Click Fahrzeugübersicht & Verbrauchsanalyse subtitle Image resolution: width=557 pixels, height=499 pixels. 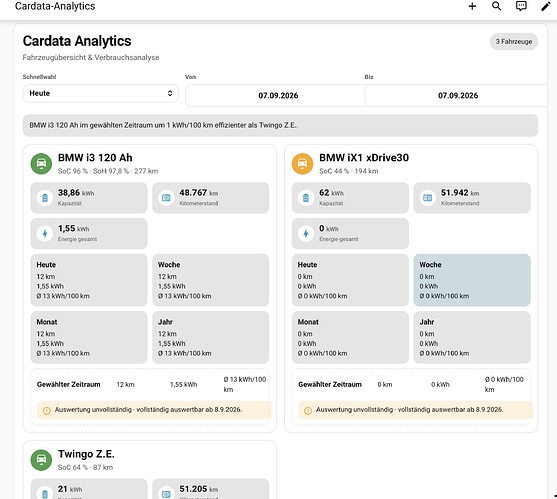pos(91,58)
